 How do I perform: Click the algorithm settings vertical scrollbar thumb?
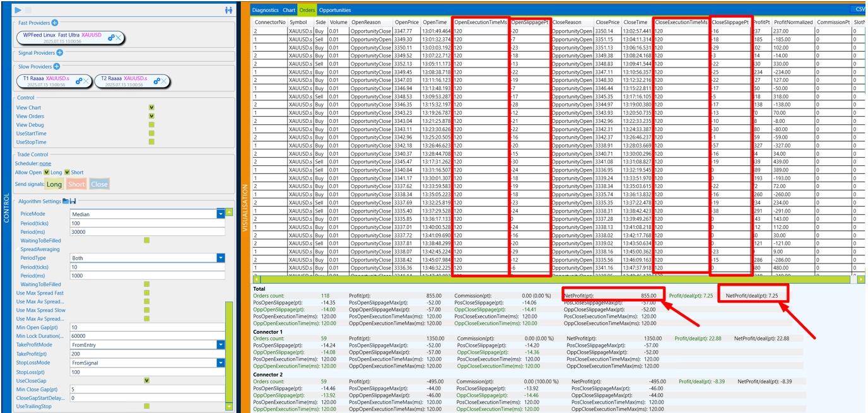[x=230, y=351]
